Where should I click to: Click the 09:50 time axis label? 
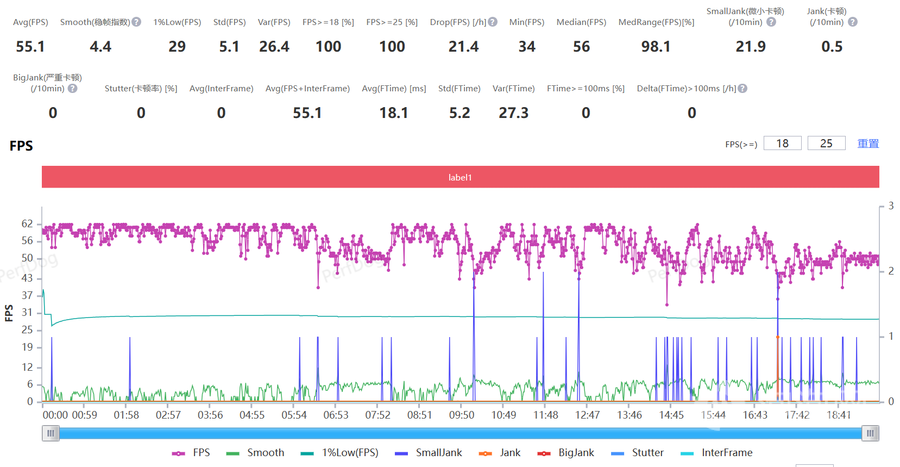(461, 415)
